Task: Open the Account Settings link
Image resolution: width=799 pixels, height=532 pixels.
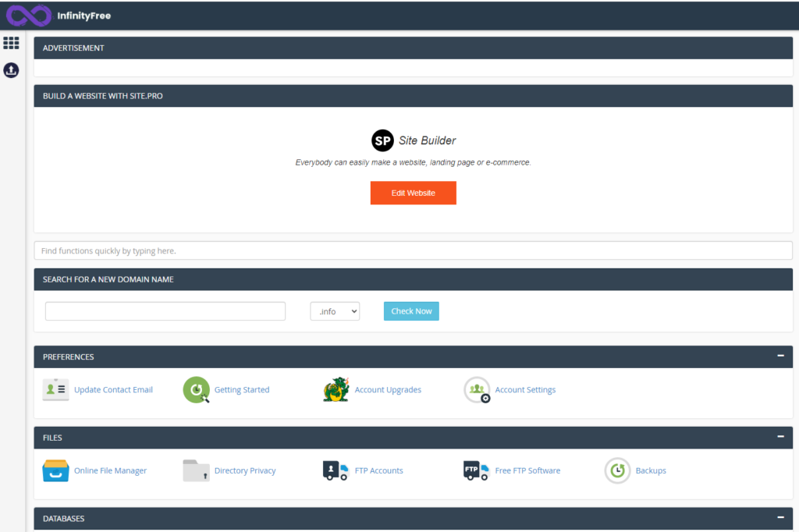Action: click(525, 390)
